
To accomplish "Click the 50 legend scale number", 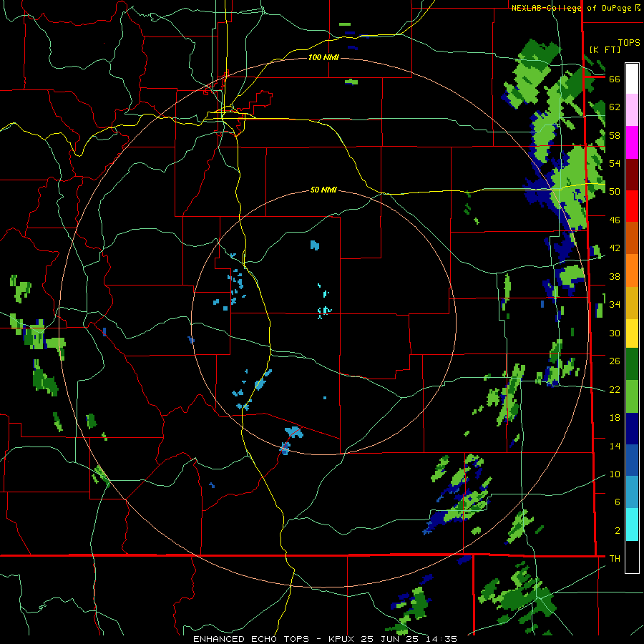I will point(615,192).
